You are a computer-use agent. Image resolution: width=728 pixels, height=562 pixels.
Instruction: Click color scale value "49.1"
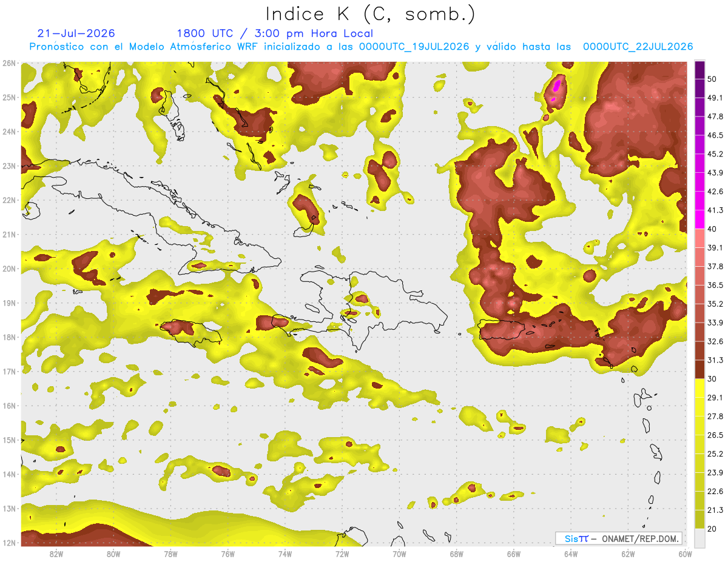(715, 98)
